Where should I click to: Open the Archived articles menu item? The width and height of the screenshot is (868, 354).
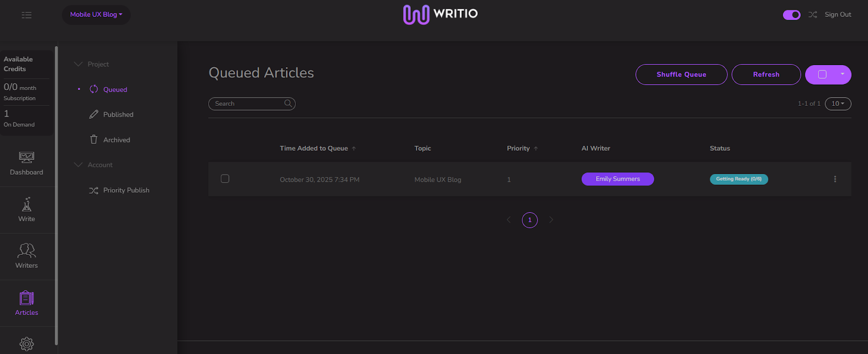[x=117, y=140]
